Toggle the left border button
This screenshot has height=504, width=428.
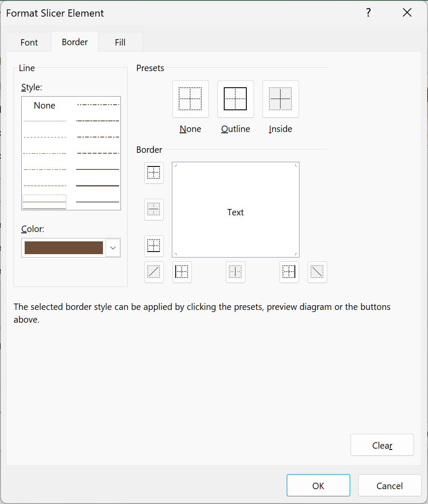tap(182, 272)
